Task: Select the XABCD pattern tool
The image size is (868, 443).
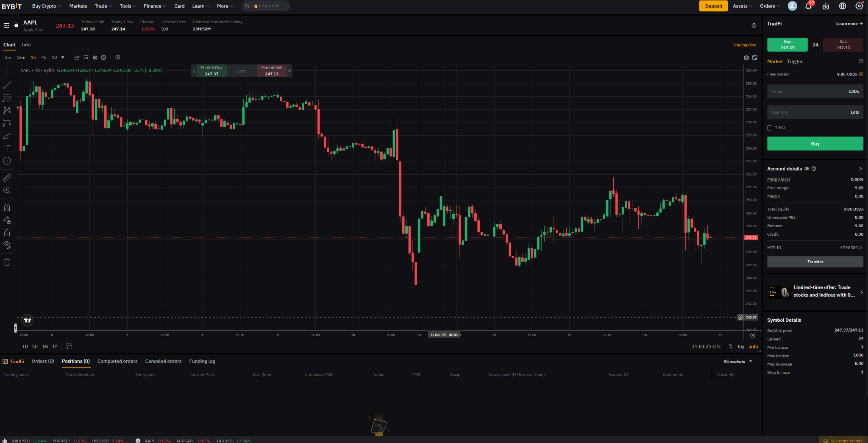Action: click(7, 110)
